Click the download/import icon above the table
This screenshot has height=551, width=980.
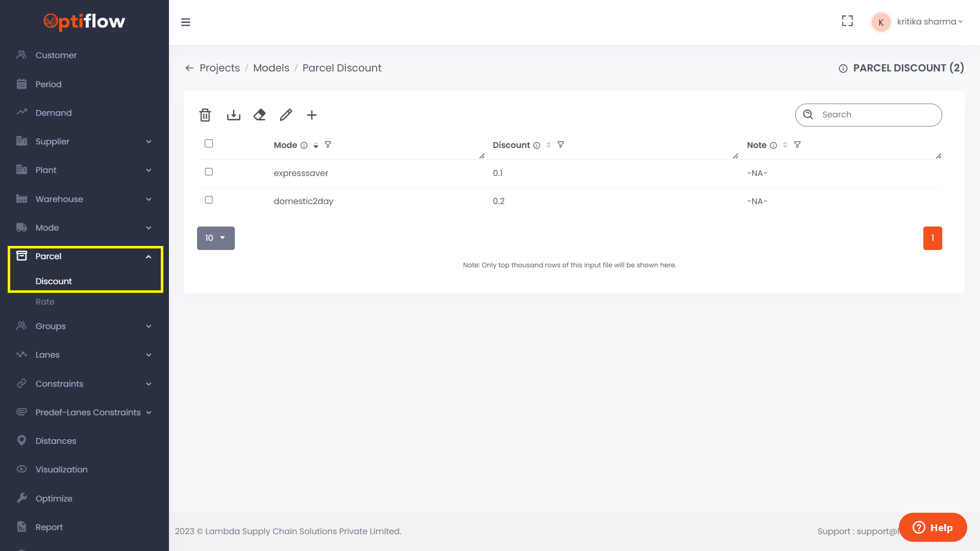pos(233,115)
